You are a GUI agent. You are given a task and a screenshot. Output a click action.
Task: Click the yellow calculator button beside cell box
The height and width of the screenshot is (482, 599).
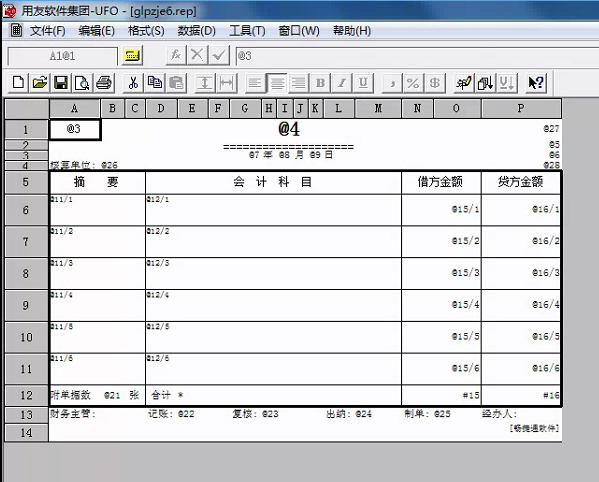[x=132, y=56]
